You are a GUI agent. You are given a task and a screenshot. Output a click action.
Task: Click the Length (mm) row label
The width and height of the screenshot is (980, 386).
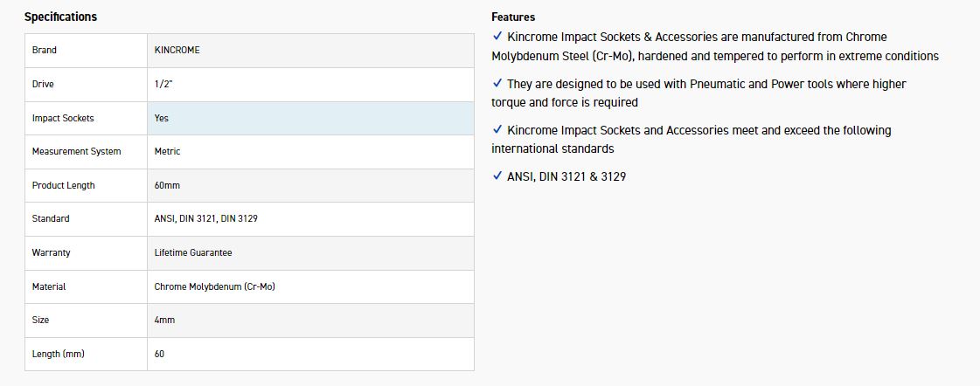pos(59,354)
